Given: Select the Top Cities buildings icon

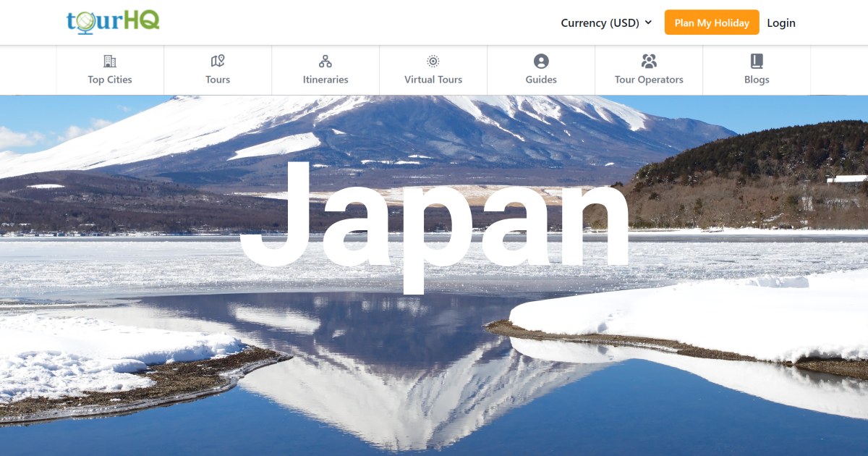Looking at the screenshot, I should coord(110,62).
